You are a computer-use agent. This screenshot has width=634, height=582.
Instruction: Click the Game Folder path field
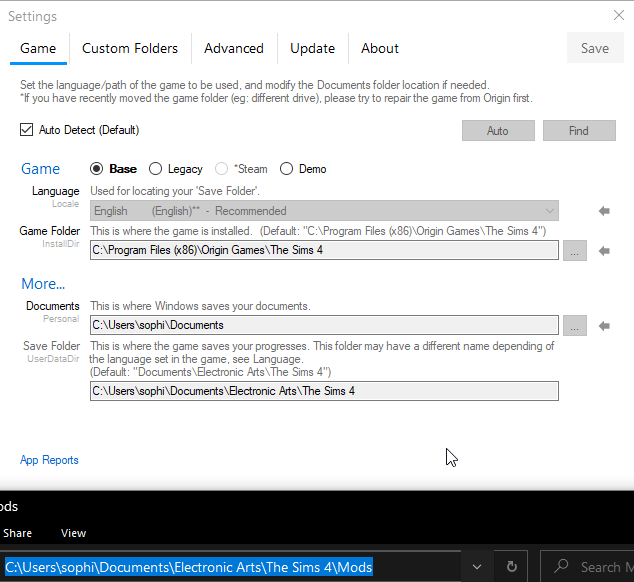click(324, 250)
